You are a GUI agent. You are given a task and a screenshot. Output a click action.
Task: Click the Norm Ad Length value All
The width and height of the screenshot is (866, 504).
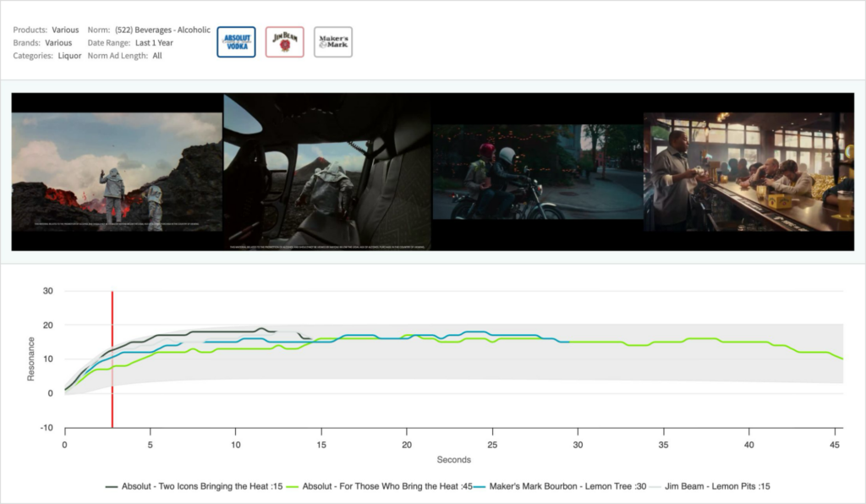pyautogui.click(x=157, y=56)
